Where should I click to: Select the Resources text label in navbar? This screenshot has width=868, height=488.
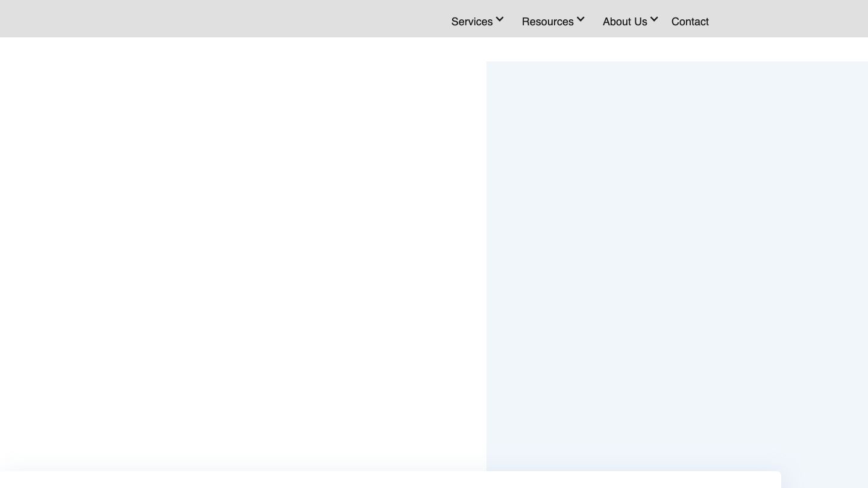[x=547, y=22]
